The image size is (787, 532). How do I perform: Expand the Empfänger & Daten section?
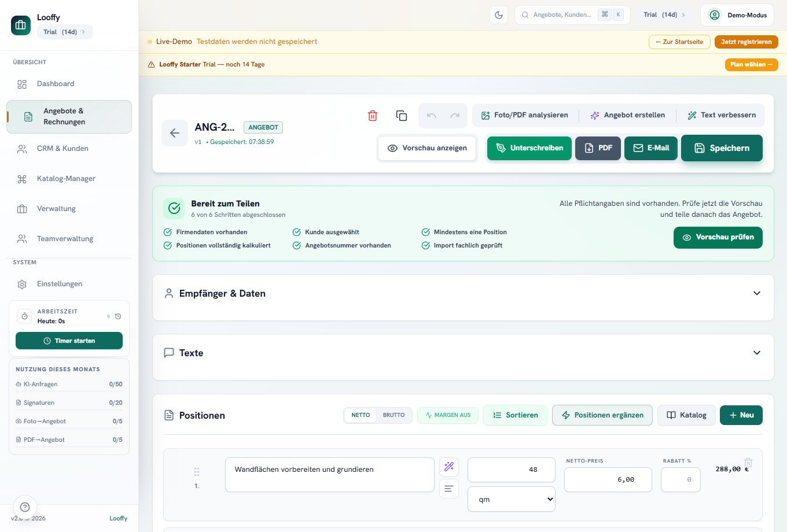463,294
